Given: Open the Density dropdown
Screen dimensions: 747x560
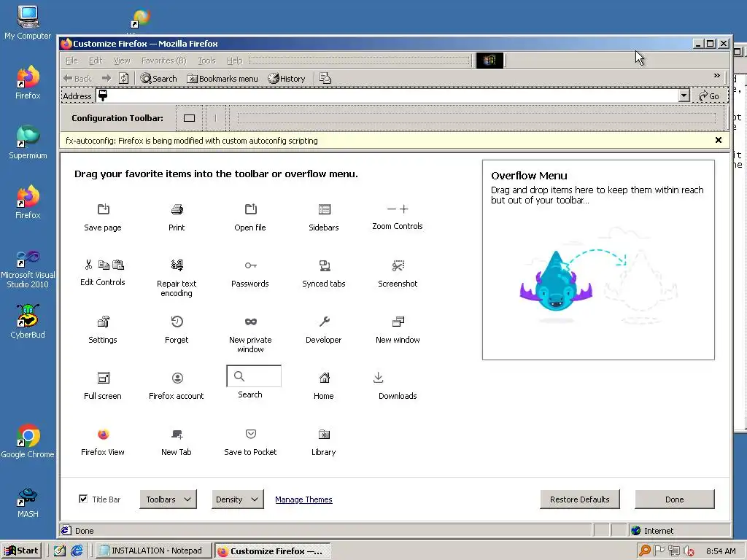Looking at the screenshot, I should point(237,499).
